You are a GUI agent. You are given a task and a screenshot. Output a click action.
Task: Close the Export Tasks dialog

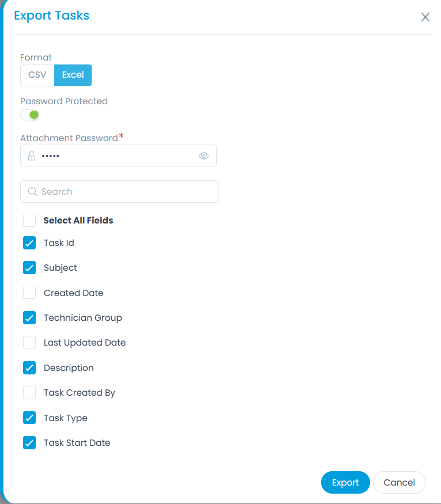click(x=425, y=17)
